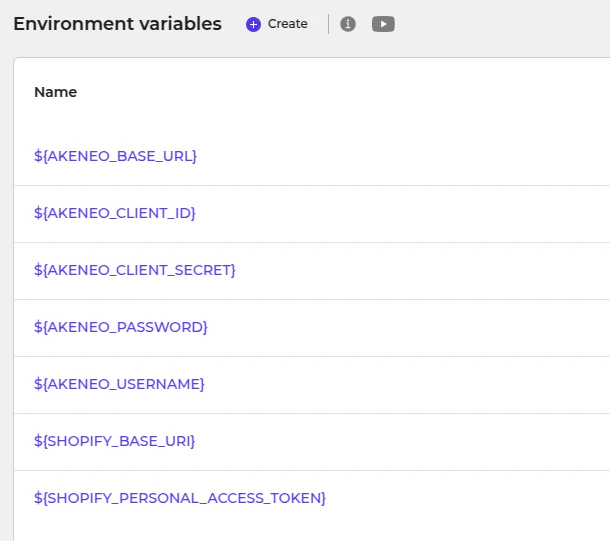Open the ${SHOPIFY_PERSONAL_ACCESS_TOKEN} variable
This screenshot has height=541, width=610.
[x=180, y=498]
